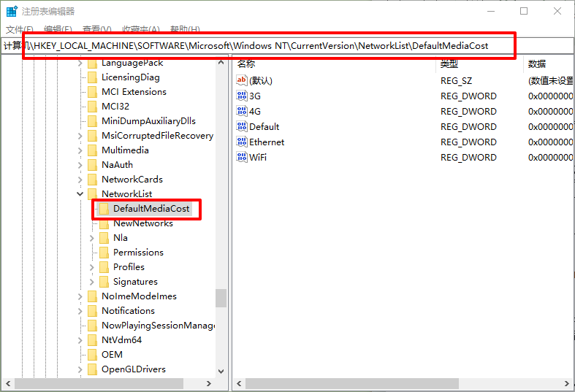Click the tree pane vertical scrollbar thumb
Image resolution: width=575 pixels, height=392 pixels.
[221, 298]
